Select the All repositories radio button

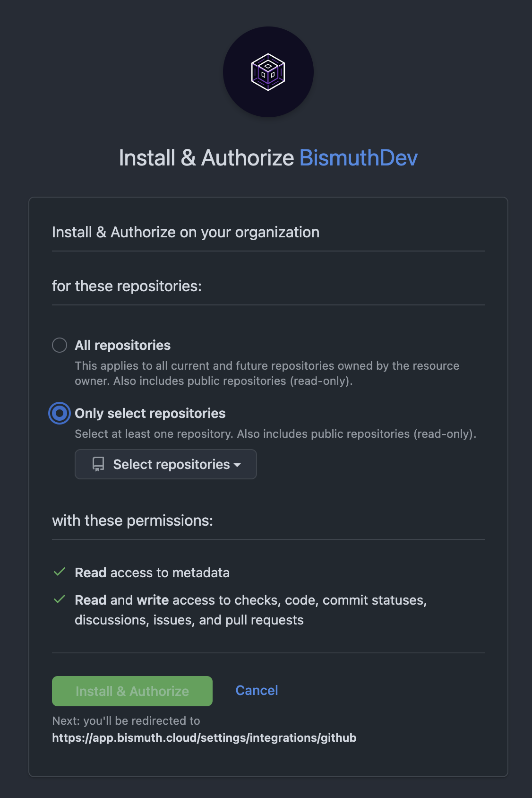[60, 345]
